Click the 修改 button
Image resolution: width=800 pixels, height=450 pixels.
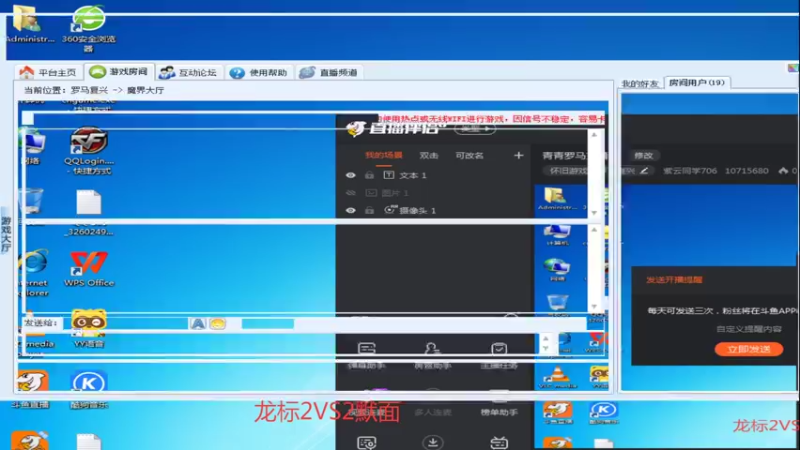click(x=643, y=156)
